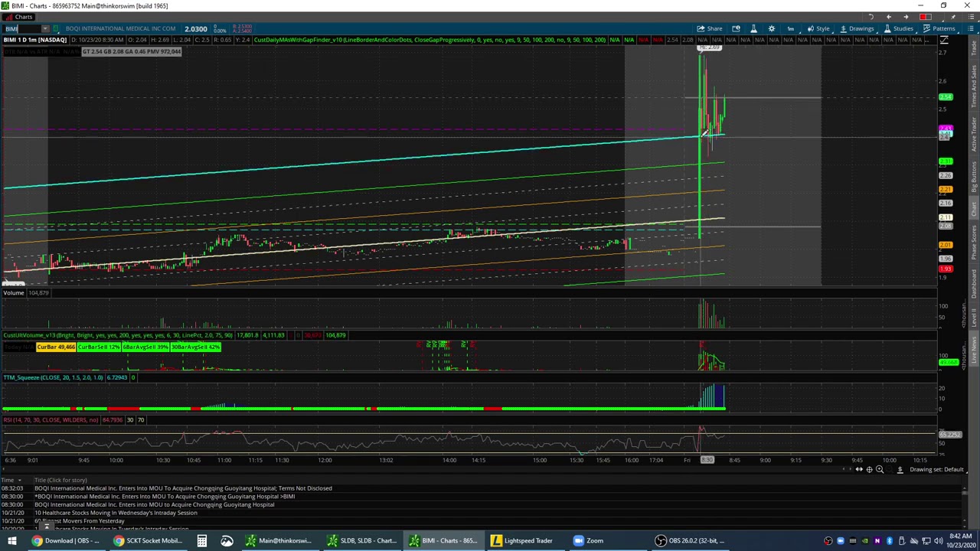Viewport: 980px width, 551px height.
Task: Click the calendar/news event icon in chart toolbar
Action: click(x=736, y=29)
